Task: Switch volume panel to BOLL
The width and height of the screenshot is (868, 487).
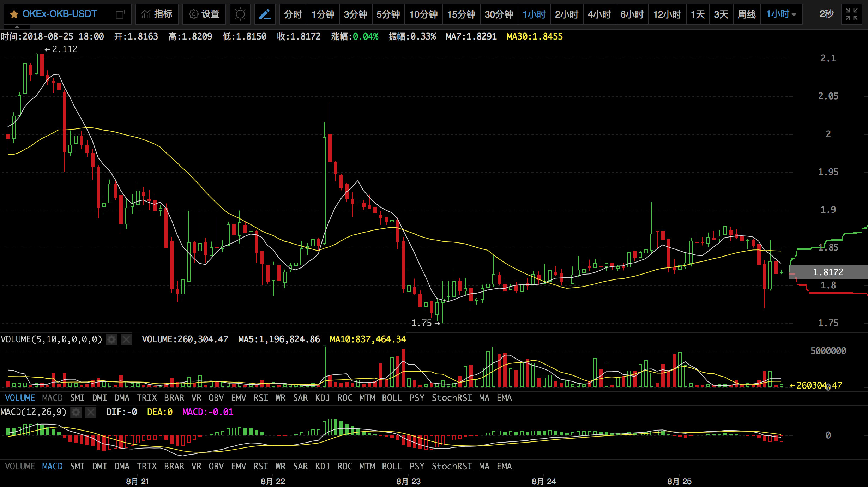Action: point(392,398)
